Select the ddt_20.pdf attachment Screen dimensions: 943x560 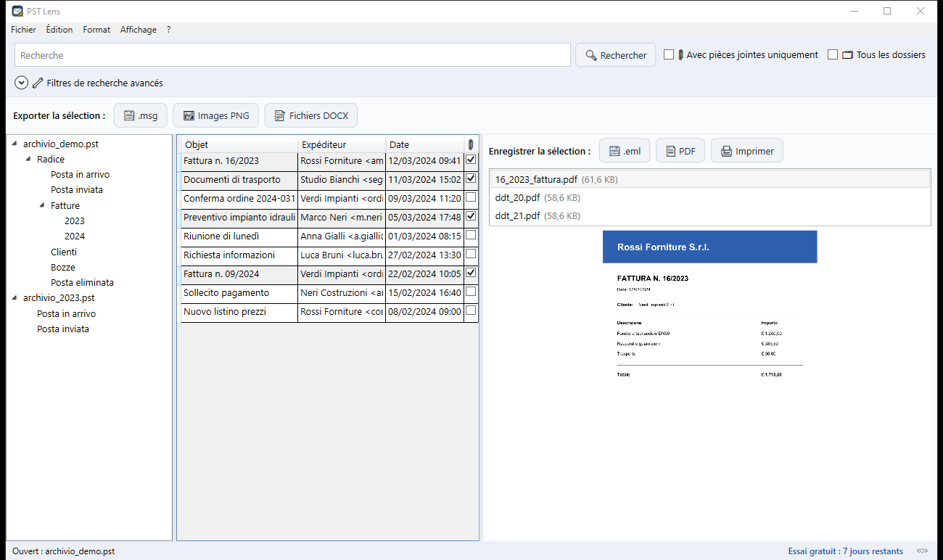tap(710, 197)
